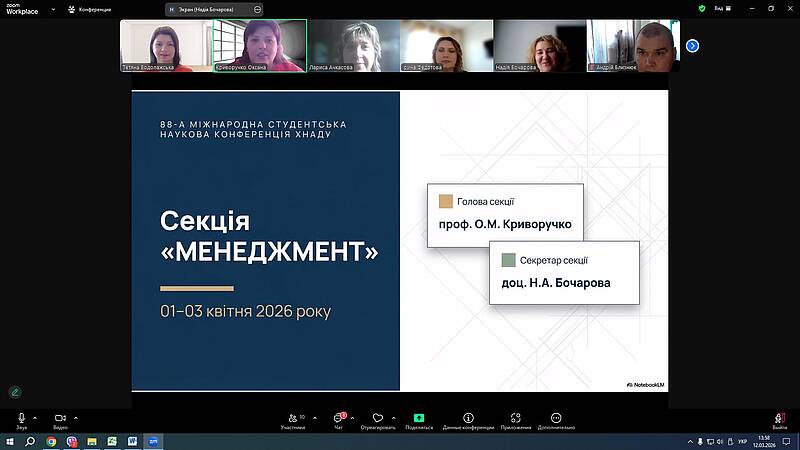Open the Участники participants panel

tap(292, 420)
